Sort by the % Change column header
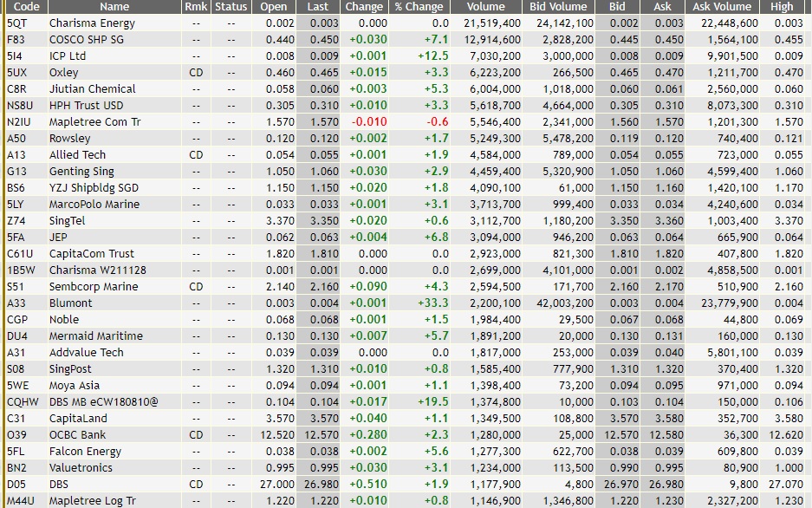 (419, 7)
